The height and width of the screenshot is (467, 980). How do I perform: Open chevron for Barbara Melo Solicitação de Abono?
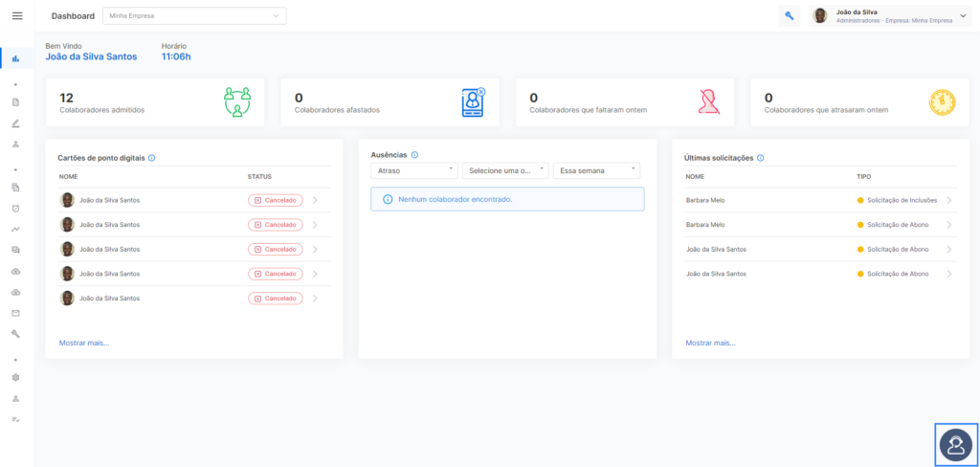pyautogui.click(x=949, y=225)
